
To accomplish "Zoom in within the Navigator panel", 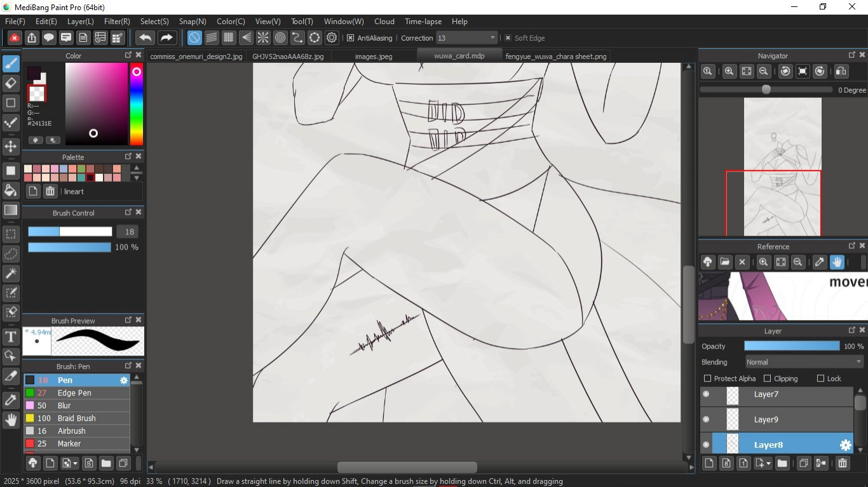I will [729, 72].
